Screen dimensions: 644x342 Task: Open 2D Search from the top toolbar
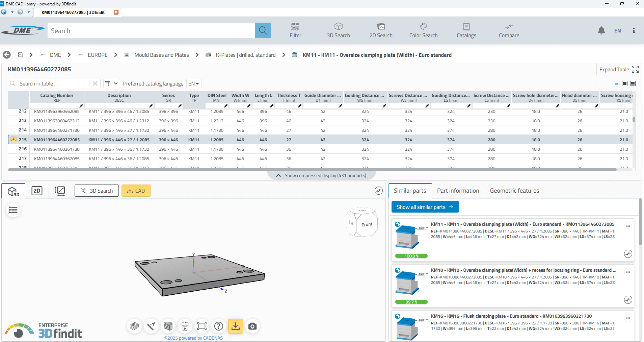click(x=381, y=30)
